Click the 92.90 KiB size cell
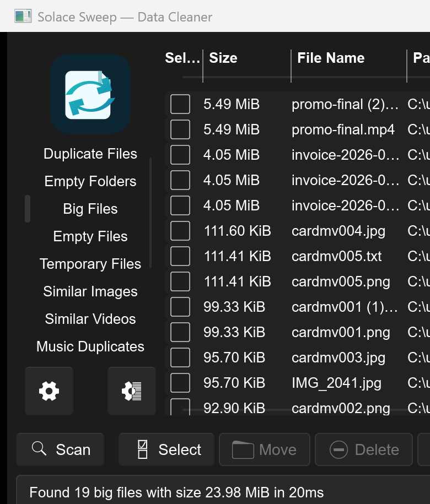Screen dimensions: 430x504 point(234,408)
